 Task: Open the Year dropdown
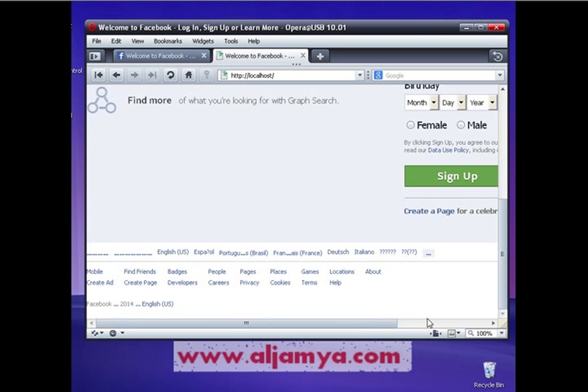(x=482, y=102)
